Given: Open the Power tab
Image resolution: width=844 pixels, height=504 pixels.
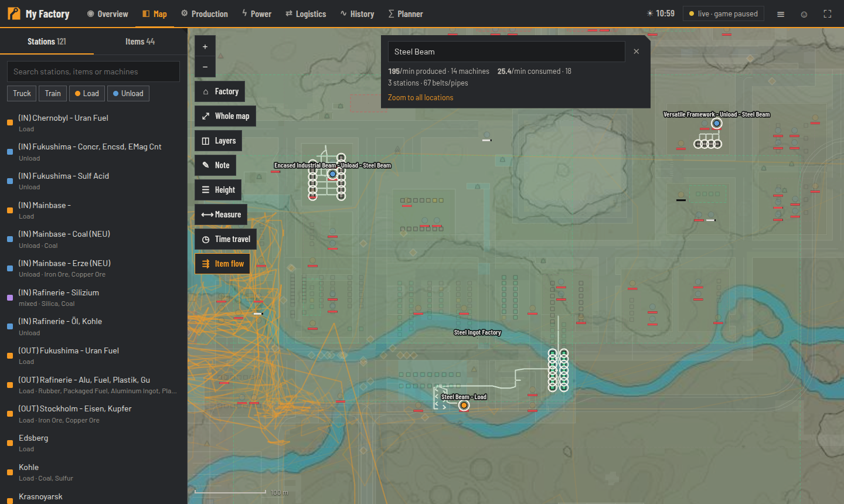Looking at the screenshot, I should click(257, 14).
